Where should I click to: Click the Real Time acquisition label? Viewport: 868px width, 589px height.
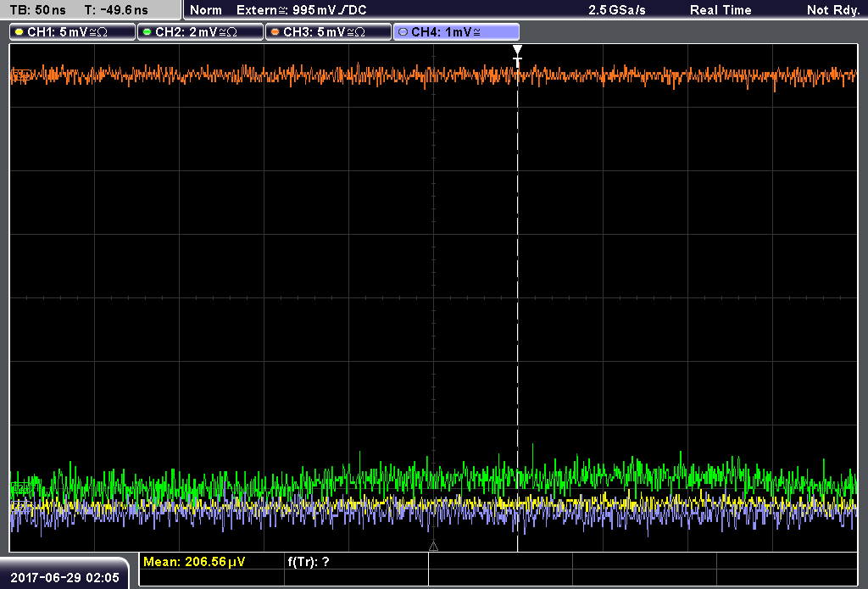click(721, 10)
